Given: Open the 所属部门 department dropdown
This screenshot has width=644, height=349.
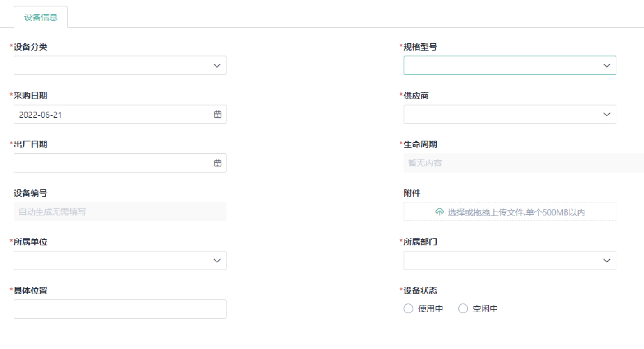Looking at the screenshot, I should pos(510,260).
